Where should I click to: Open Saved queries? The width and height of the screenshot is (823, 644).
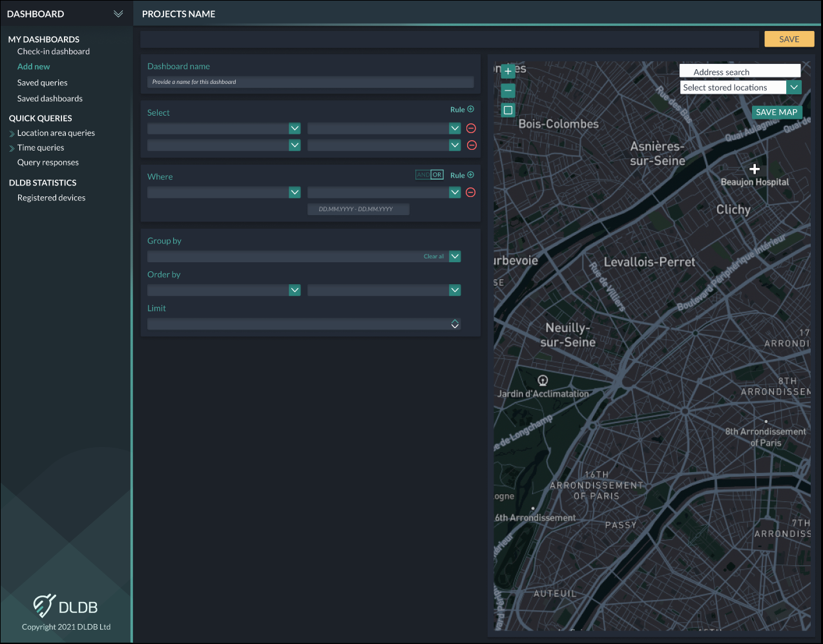click(x=43, y=83)
